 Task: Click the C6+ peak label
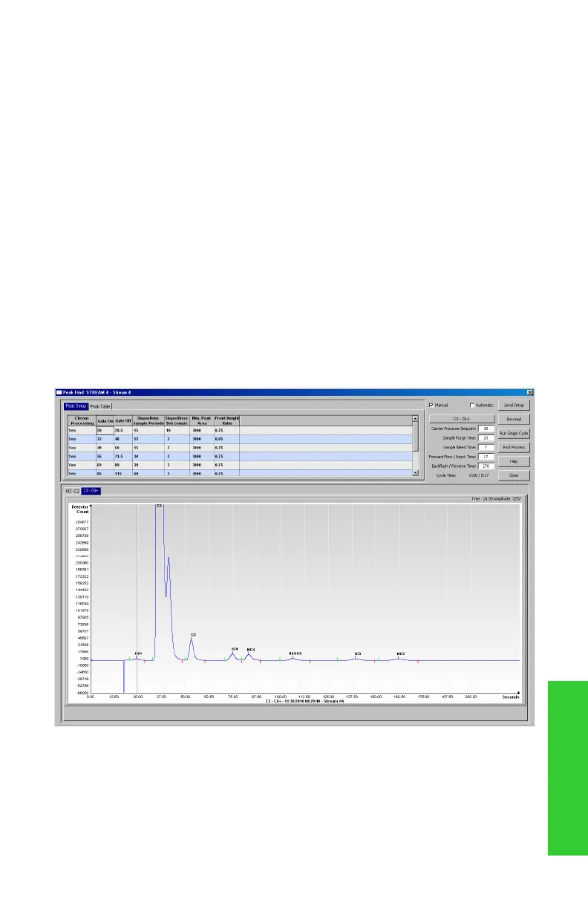(138, 654)
